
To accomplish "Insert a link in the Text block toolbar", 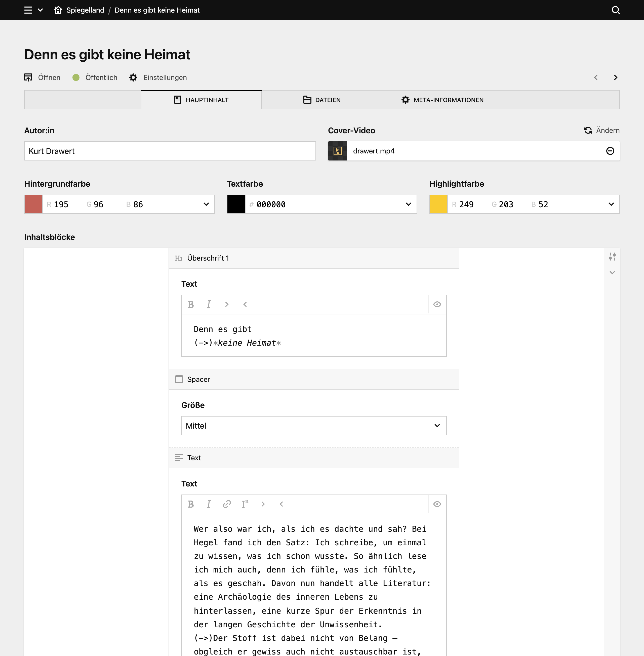I will tap(227, 504).
